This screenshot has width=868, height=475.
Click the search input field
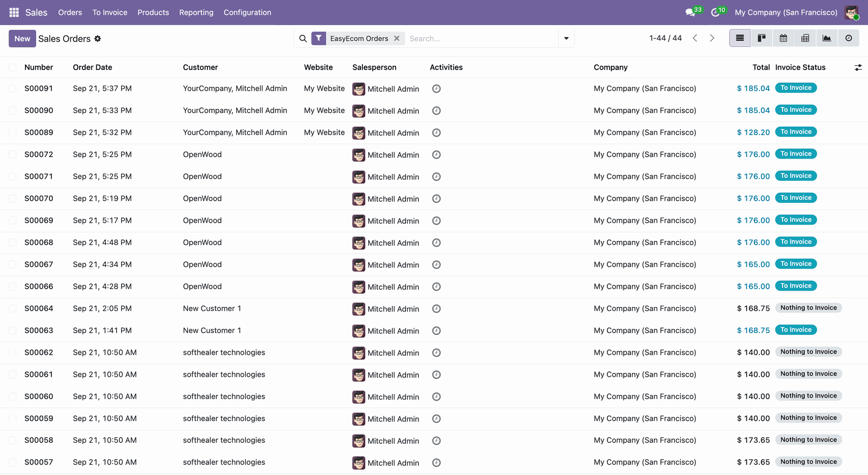[x=481, y=38]
